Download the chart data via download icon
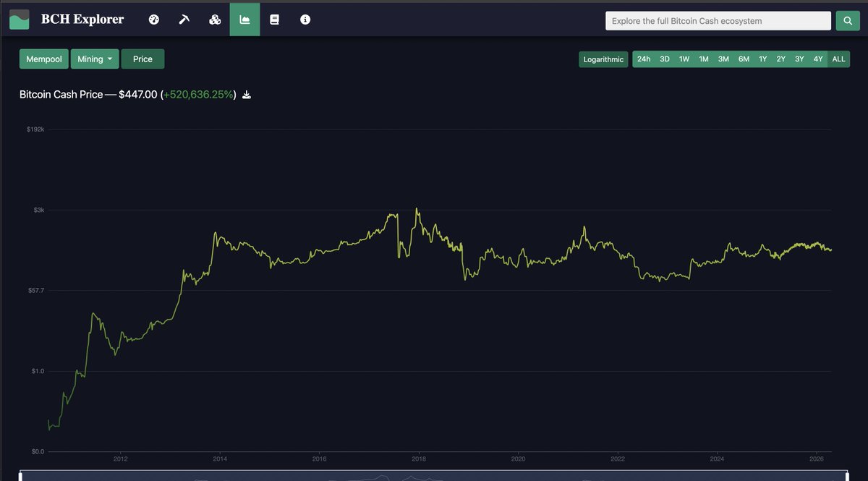This screenshot has height=481, width=868. 246,94
